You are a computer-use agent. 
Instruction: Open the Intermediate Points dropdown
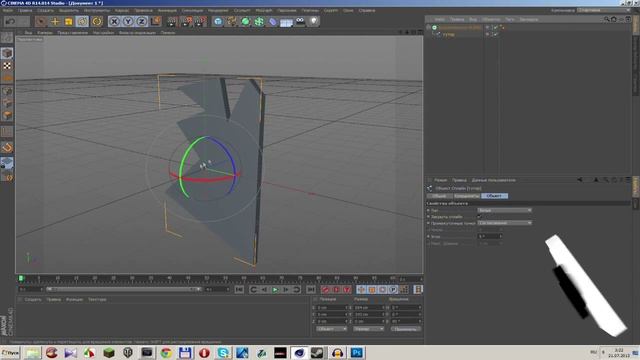point(504,223)
